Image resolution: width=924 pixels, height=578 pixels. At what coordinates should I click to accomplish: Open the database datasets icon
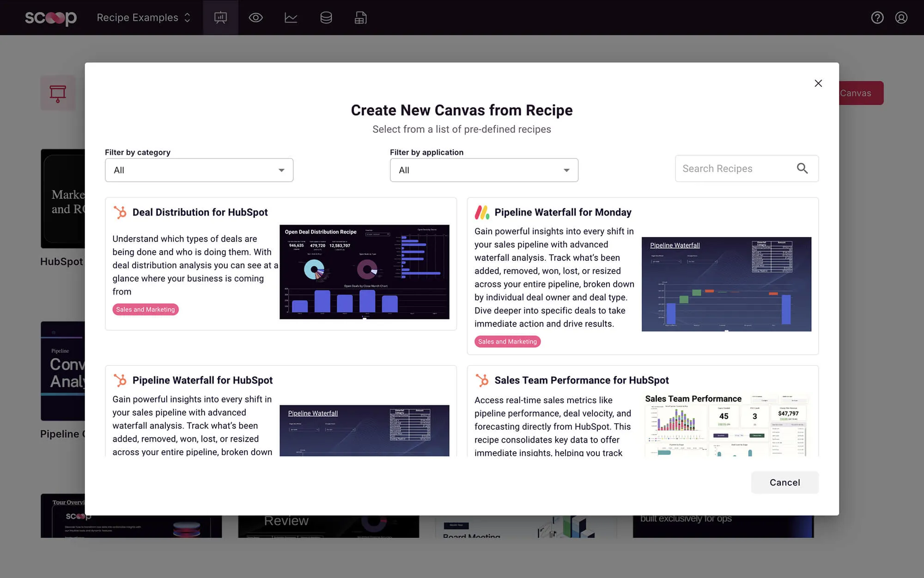tap(326, 18)
